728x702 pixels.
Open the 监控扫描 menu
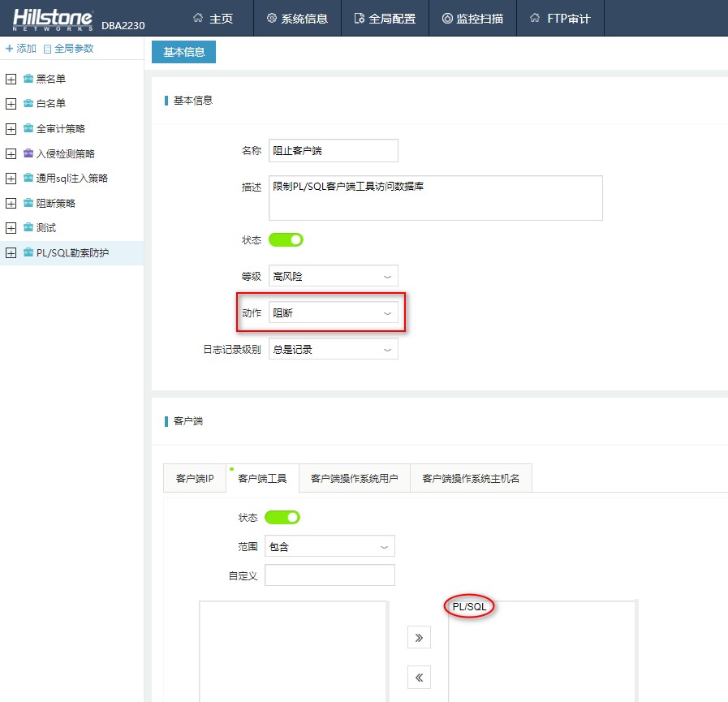tap(472, 18)
